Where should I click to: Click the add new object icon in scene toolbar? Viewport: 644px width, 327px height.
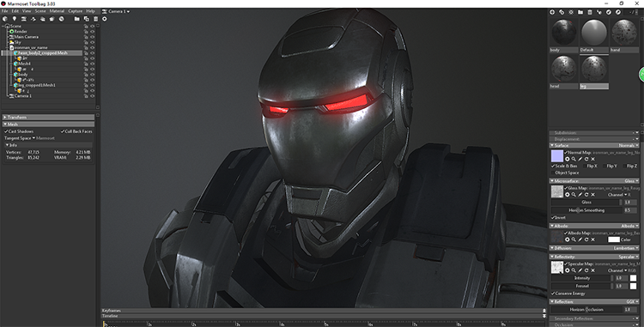click(x=5, y=19)
